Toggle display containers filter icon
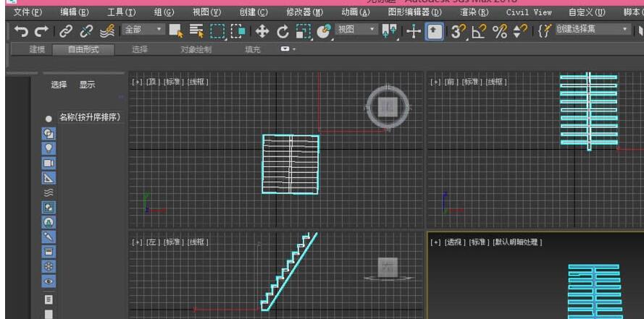The image size is (644, 319). [x=49, y=252]
